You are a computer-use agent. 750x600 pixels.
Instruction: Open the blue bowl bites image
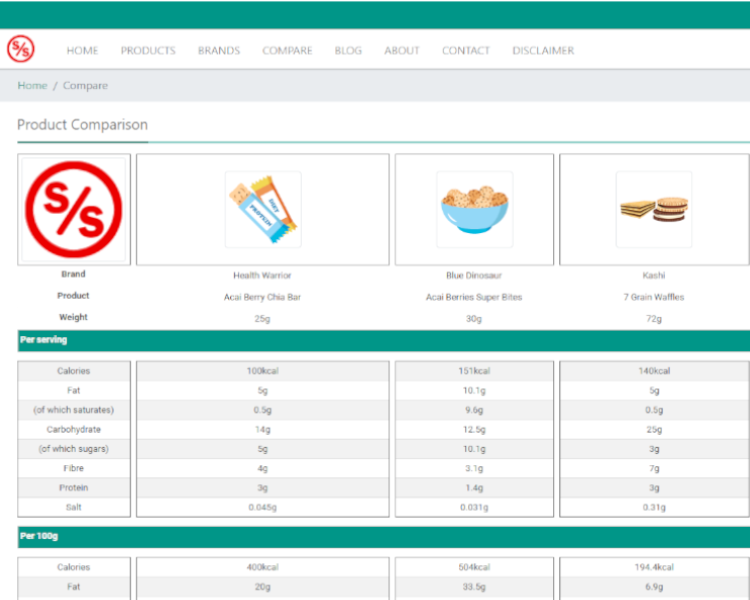474,209
